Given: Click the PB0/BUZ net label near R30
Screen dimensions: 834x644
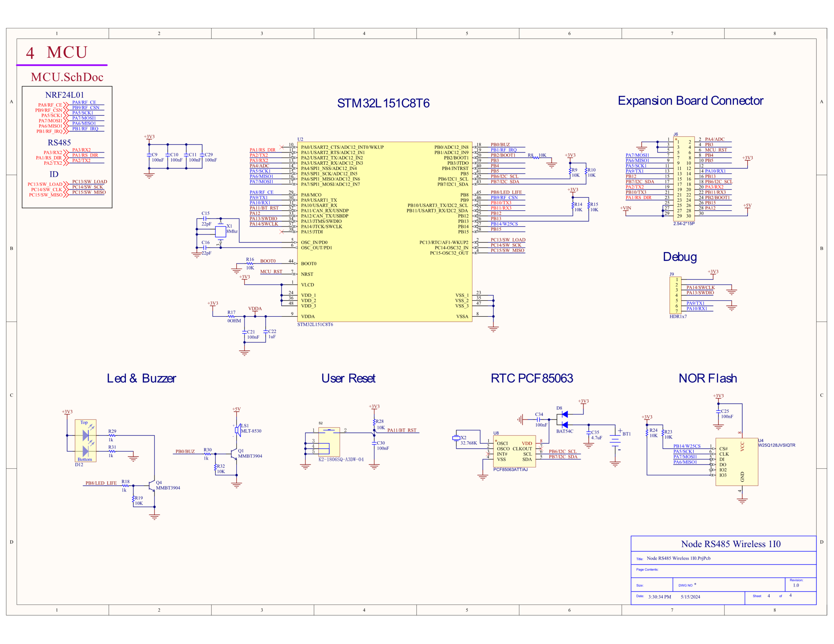Looking at the screenshot, I should [185, 451].
